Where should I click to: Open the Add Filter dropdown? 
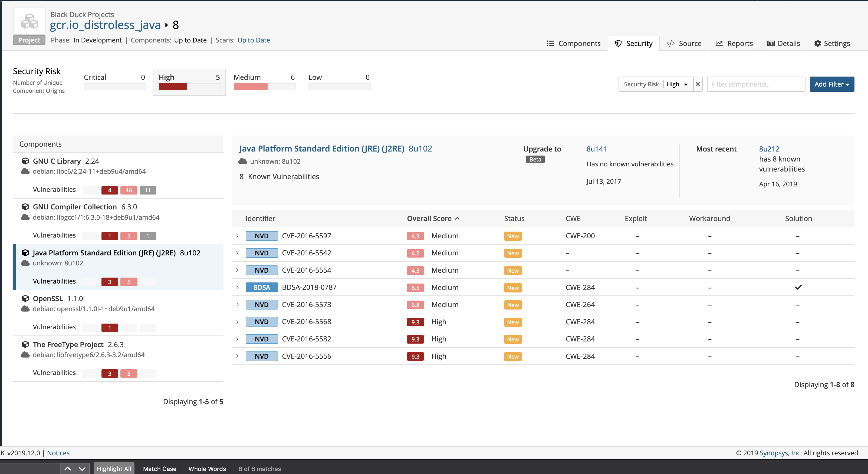[832, 84]
